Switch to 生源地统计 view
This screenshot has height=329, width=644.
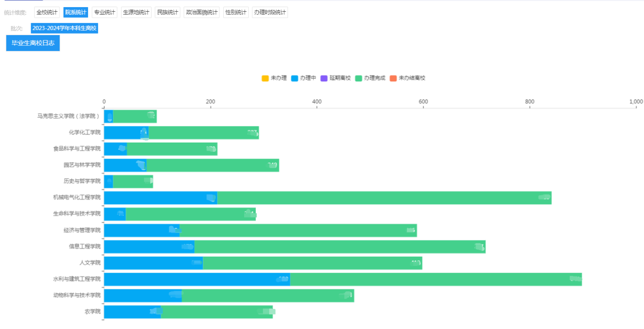tap(136, 12)
